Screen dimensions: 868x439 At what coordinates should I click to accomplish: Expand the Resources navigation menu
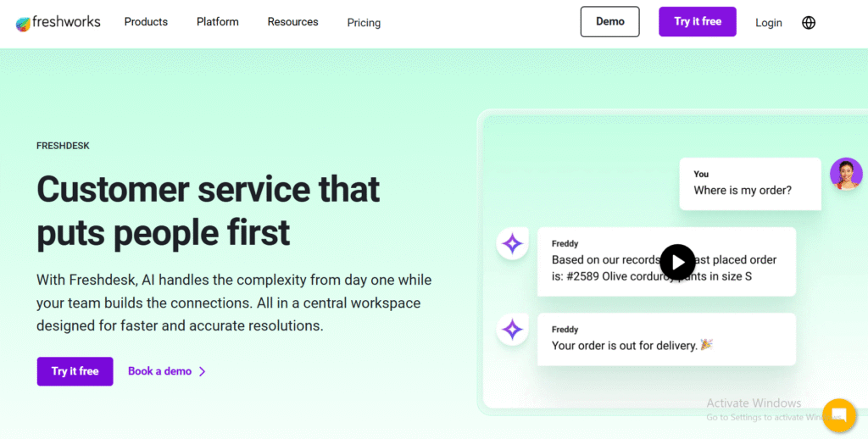pos(292,22)
